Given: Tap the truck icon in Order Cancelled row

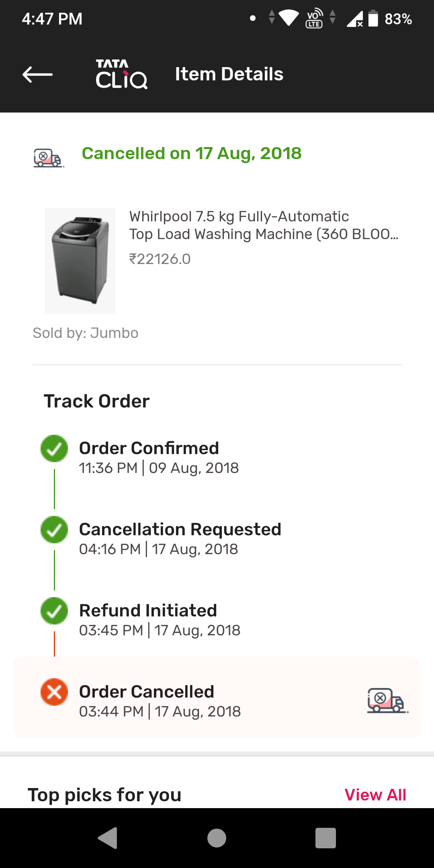Looking at the screenshot, I should pyautogui.click(x=387, y=701).
